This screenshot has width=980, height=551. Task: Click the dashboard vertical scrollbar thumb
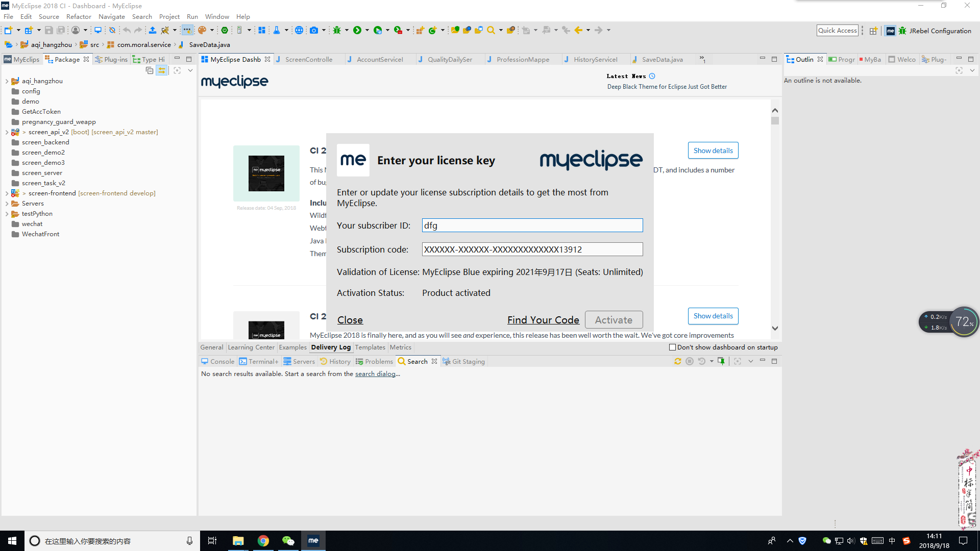coord(775,121)
